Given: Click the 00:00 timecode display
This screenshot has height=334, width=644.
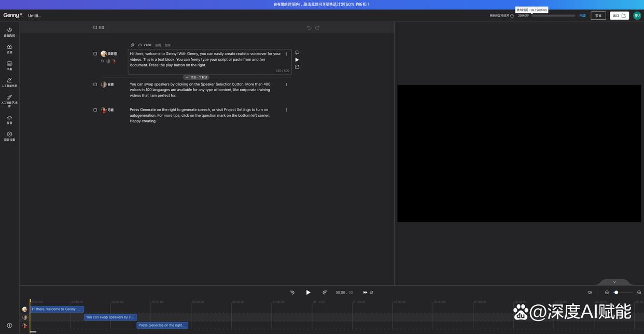Looking at the screenshot, I should [344, 293].
